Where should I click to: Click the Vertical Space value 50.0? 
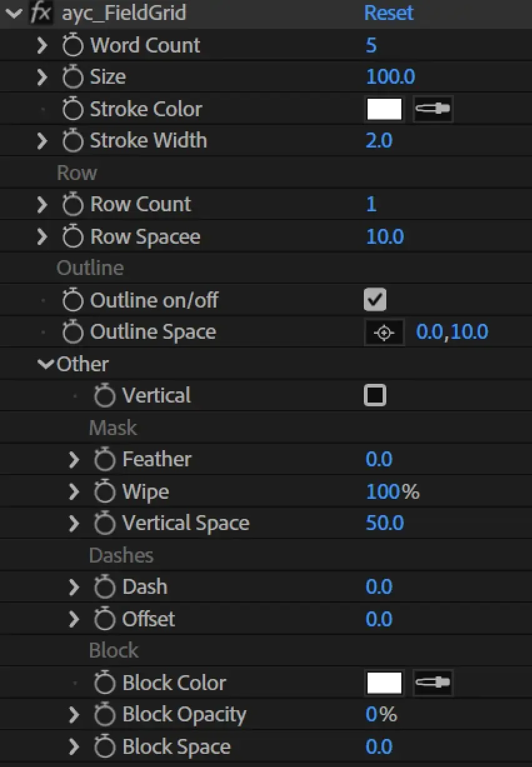click(x=384, y=523)
